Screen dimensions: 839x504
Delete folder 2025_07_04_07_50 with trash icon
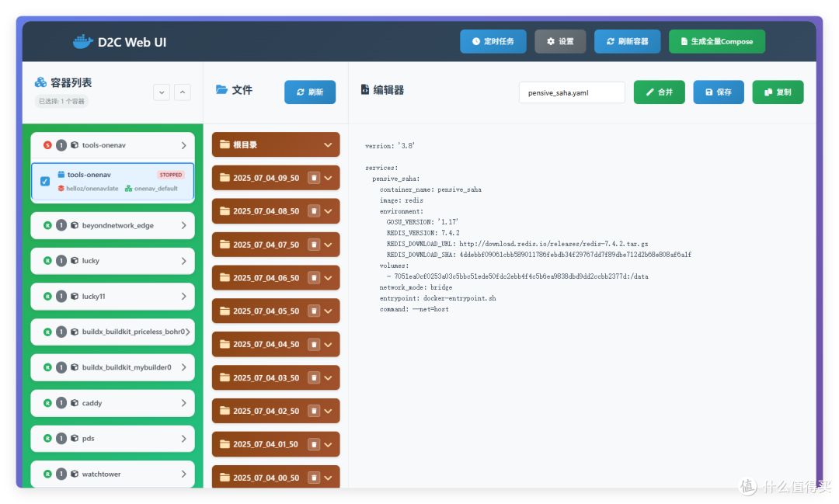pos(314,245)
